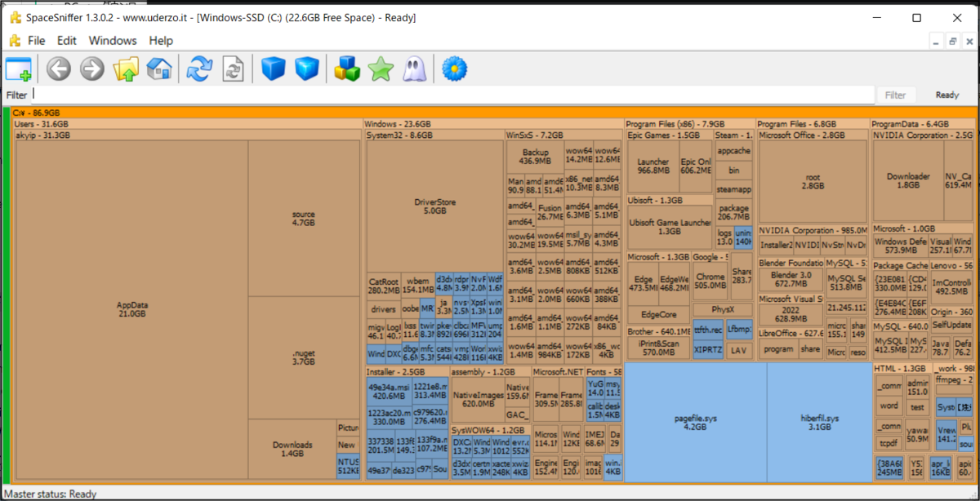Select the Ubisoft Game Launcher 1.3GB block

tap(668, 227)
